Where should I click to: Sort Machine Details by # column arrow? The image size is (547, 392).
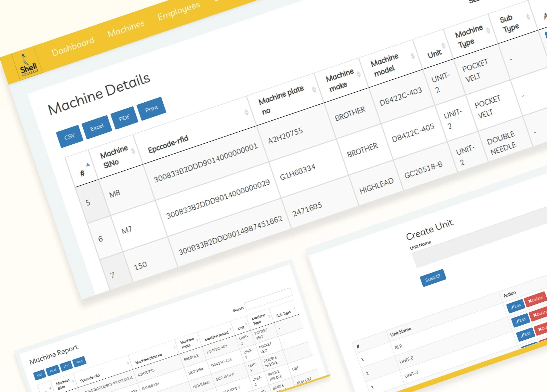(x=88, y=165)
